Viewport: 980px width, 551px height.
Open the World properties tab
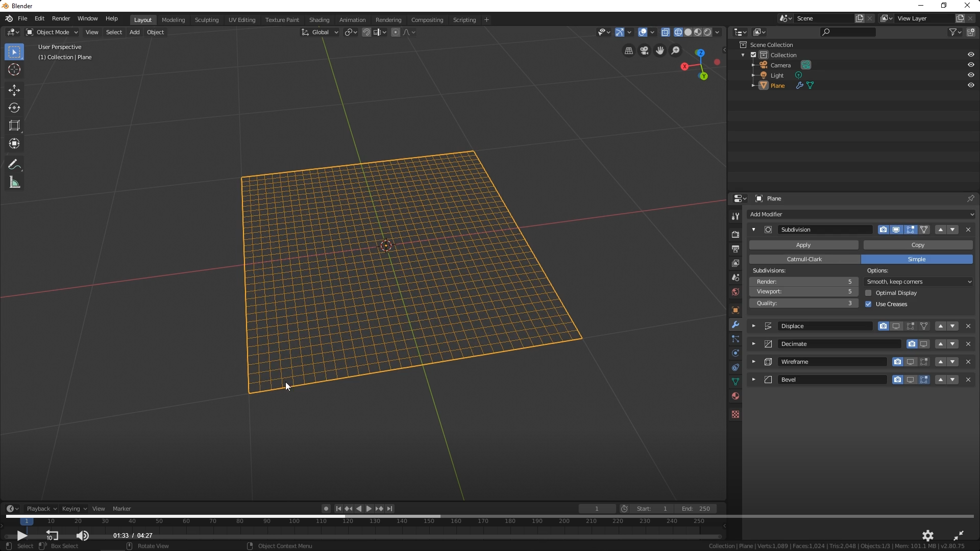click(735, 292)
